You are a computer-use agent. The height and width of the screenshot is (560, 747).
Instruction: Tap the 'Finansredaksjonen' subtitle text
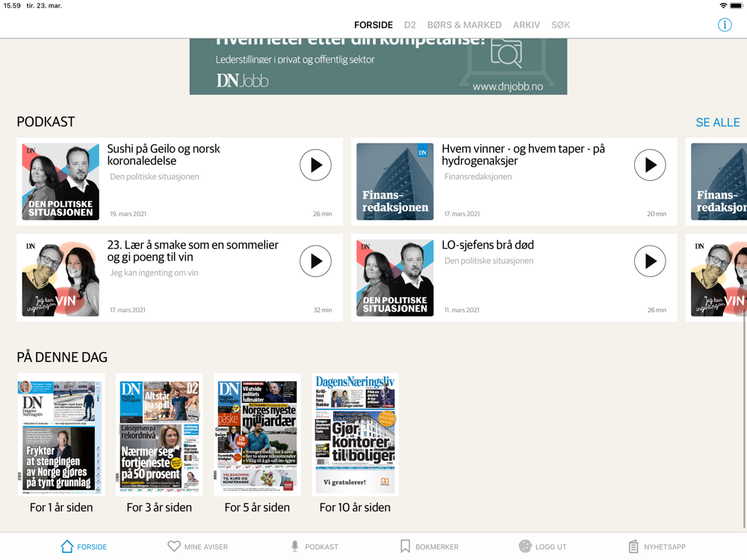tap(478, 177)
